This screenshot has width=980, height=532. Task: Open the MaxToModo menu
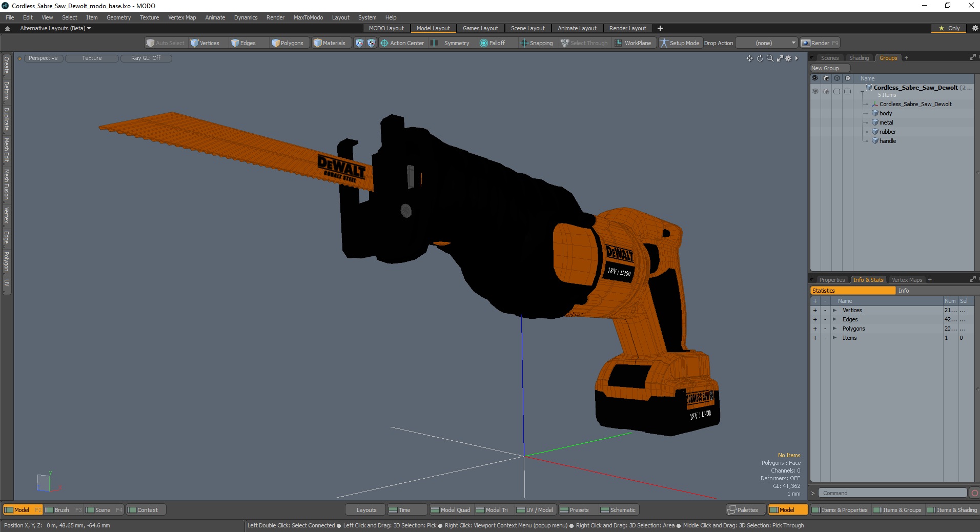308,17
